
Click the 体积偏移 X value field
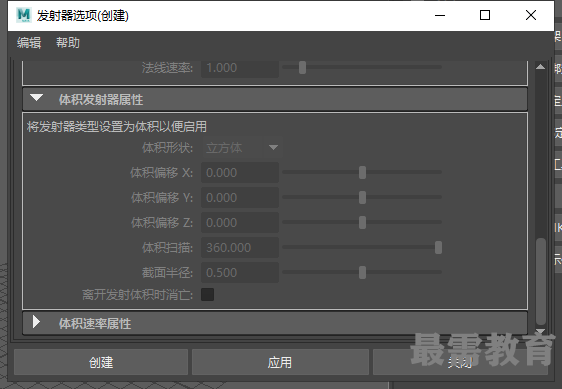click(240, 172)
